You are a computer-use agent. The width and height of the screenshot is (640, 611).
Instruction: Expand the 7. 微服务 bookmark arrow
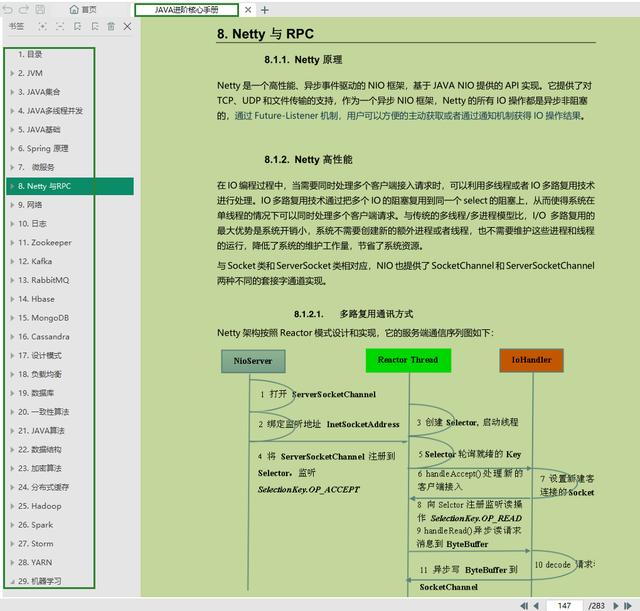coord(12,167)
